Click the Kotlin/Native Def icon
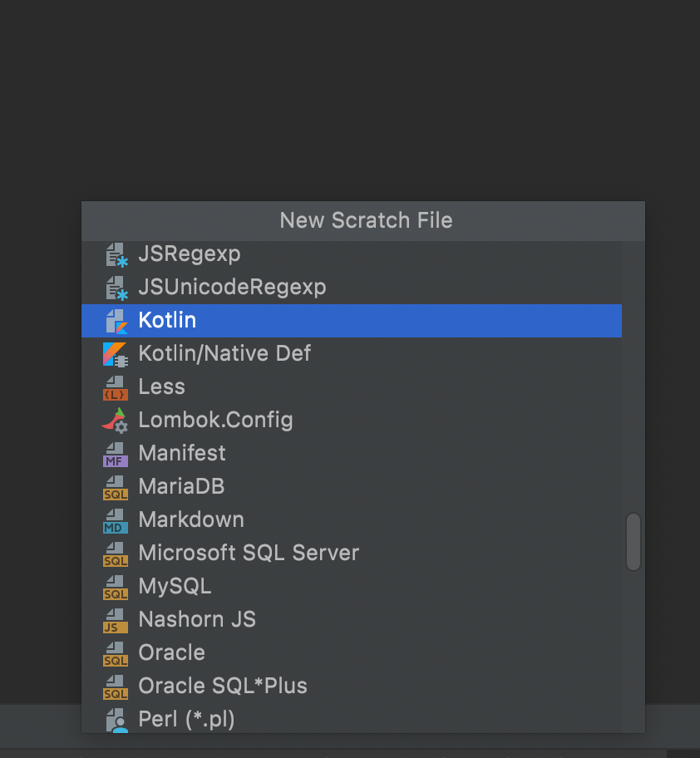The width and height of the screenshot is (700, 758). pyautogui.click(x=115, y=354)
